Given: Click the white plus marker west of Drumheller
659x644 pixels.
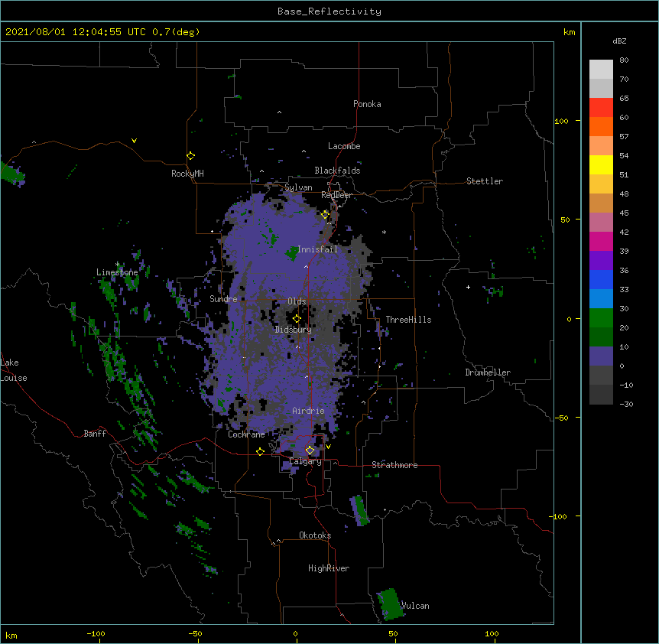Looking at the screenshot, I should tap(468, 287).
